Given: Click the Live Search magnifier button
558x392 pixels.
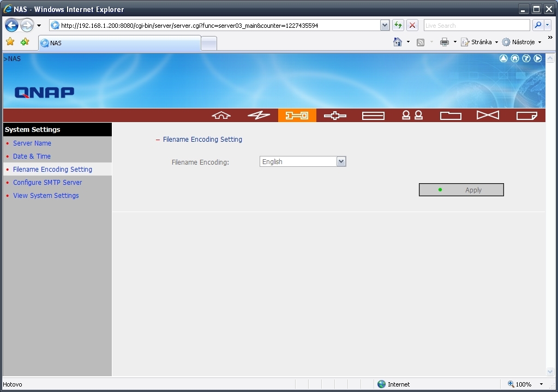Looking at the screenshot, I should [x=538, y=25].
